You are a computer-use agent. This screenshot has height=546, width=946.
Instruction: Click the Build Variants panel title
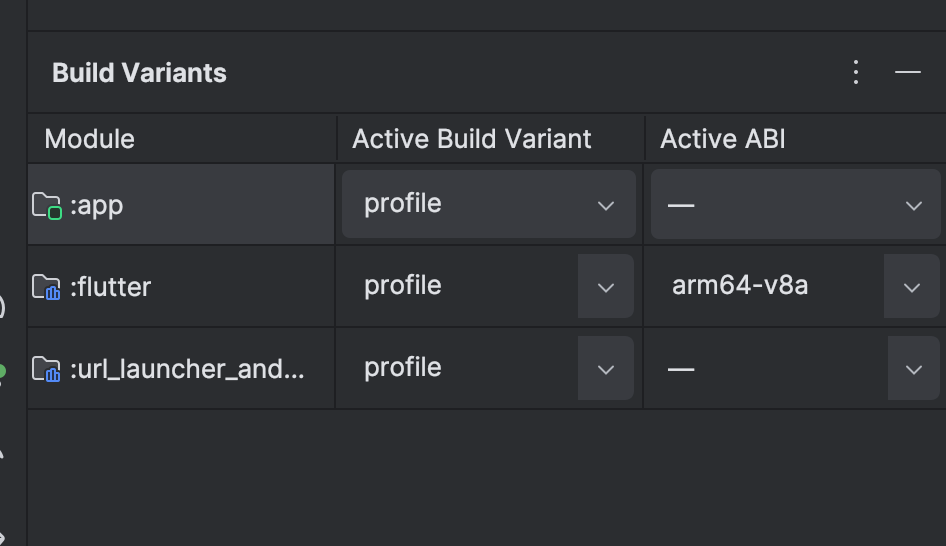point(139,73)
